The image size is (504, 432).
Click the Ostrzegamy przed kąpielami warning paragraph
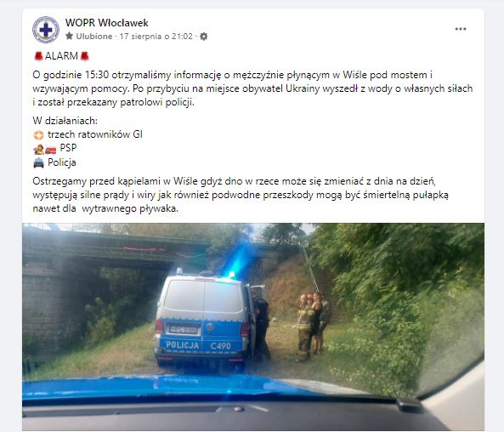pyautogui.click(x=241, y=195)
